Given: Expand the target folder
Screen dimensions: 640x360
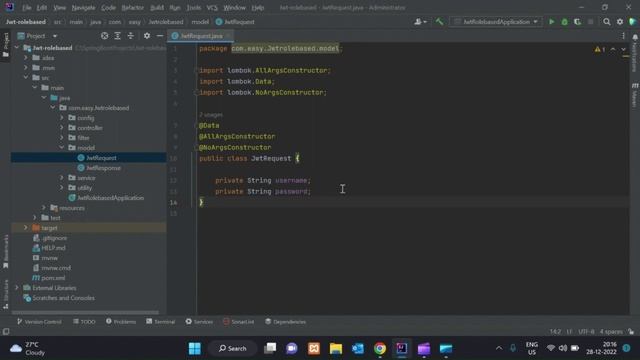Looking at the screenshot, I should pos(26,228).
